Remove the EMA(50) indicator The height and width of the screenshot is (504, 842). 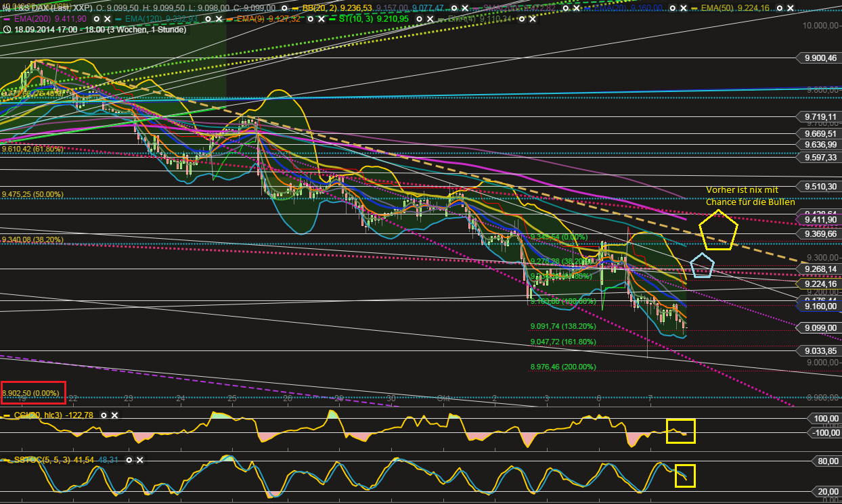tap(791, 7)
